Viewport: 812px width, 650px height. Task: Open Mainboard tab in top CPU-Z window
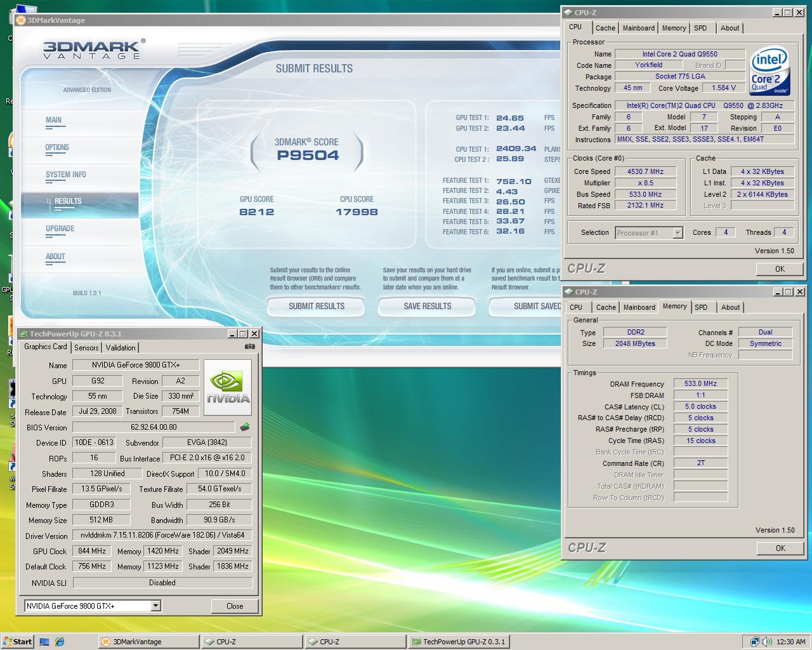coord(638,28)
